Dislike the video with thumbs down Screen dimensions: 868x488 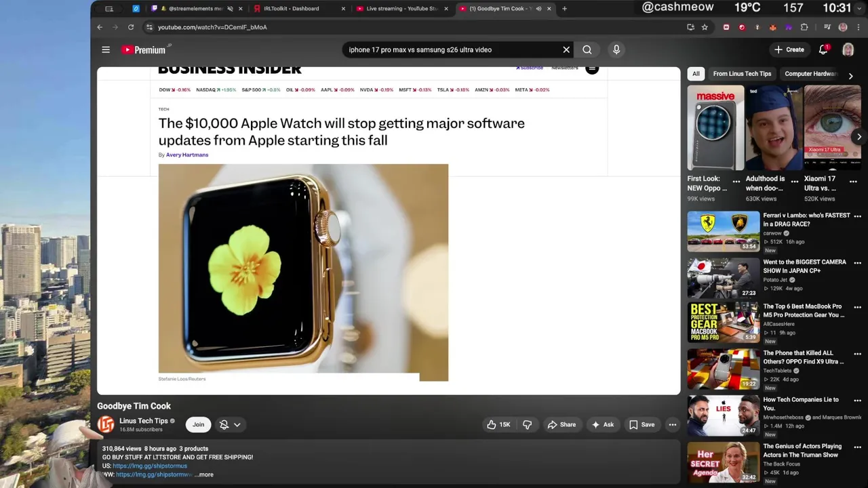[528, 425]
